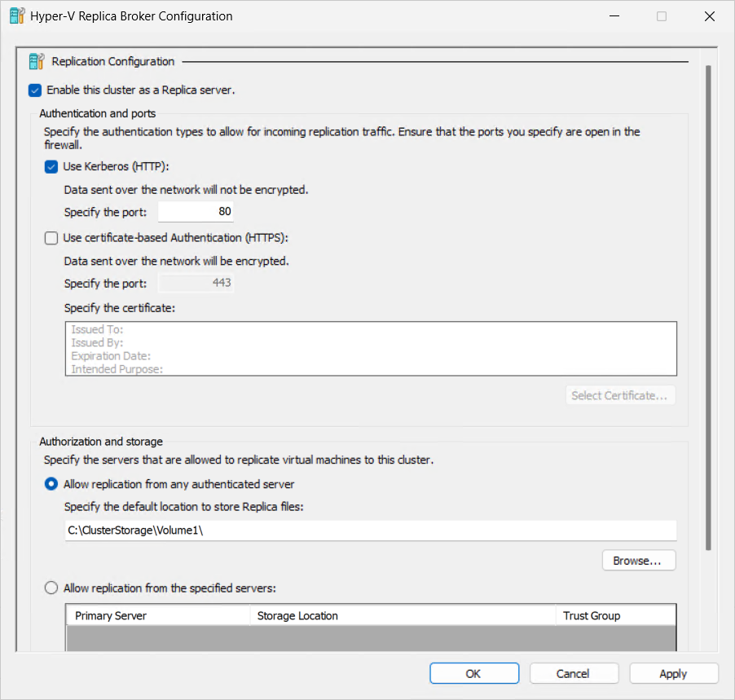The width and height of the screenshot is (735, 700).
Task: Click the vertical scrollbar of the dialog
Action: pyautogui.click(x=709, y=307)
